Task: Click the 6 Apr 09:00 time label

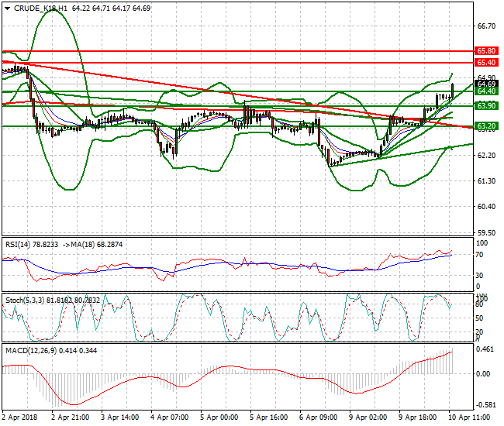Action: [x=318, y=417]
